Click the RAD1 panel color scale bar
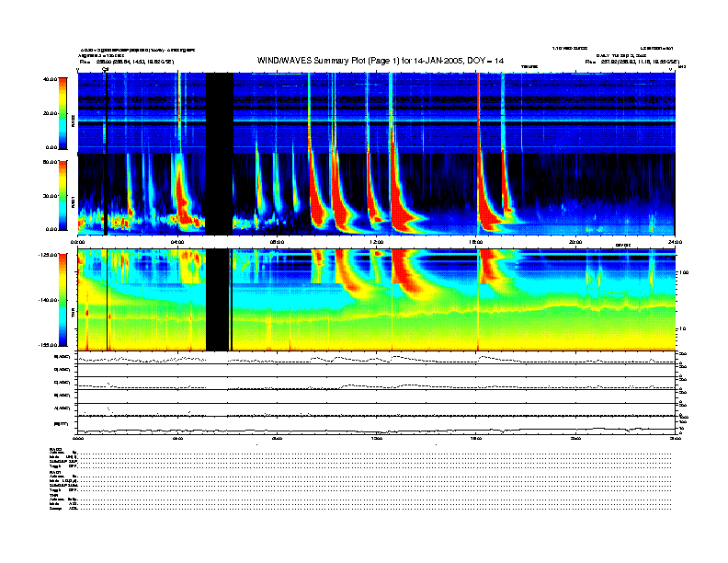 click(63, 195)
